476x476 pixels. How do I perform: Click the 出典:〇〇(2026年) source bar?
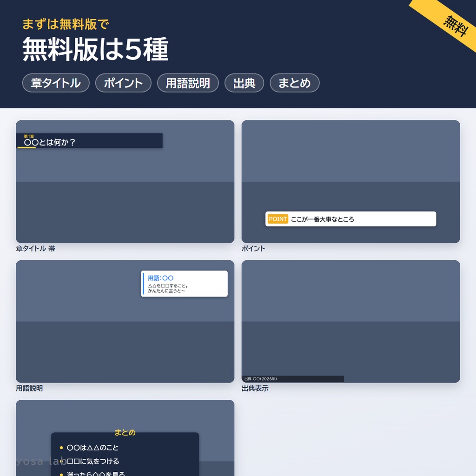[x=293, y=379]
